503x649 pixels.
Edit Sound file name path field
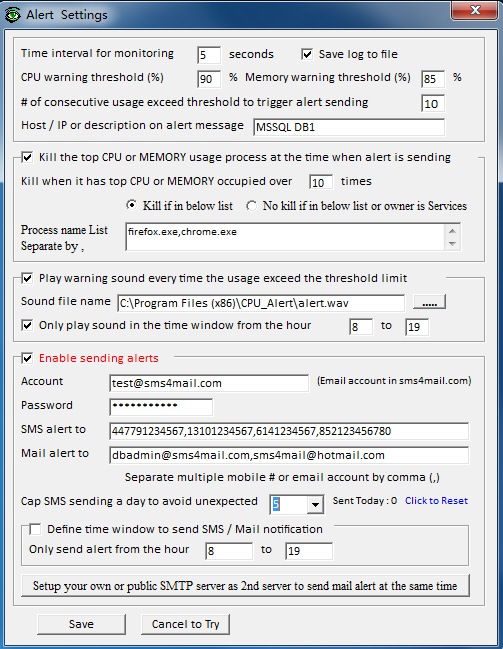(261, 303)
